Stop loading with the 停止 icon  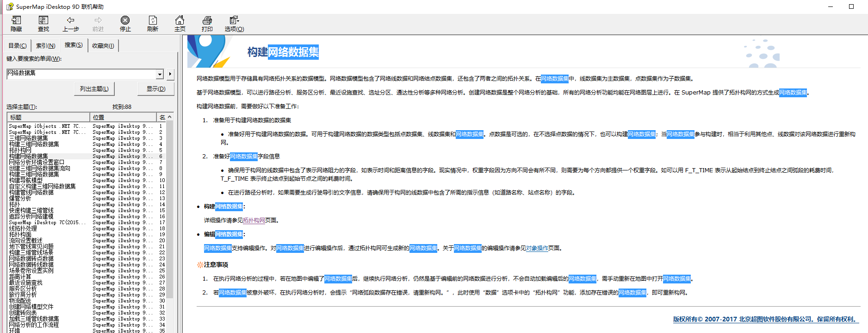[125, 24]
